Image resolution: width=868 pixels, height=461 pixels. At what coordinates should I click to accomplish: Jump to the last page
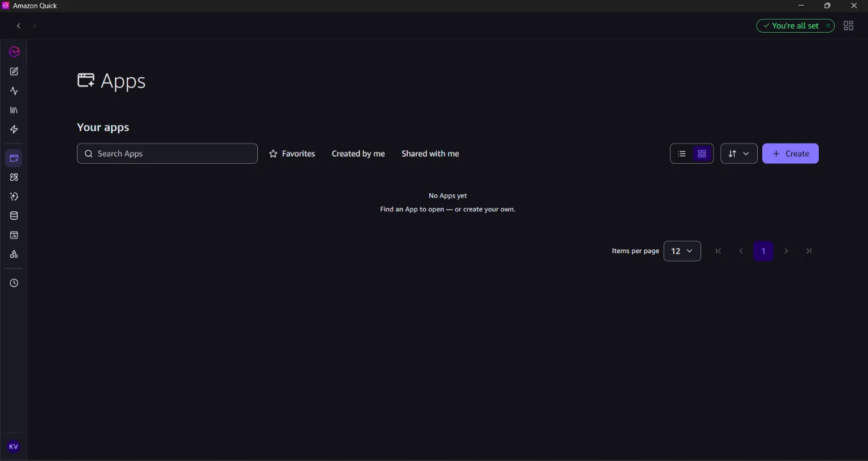tap(809, 251)
